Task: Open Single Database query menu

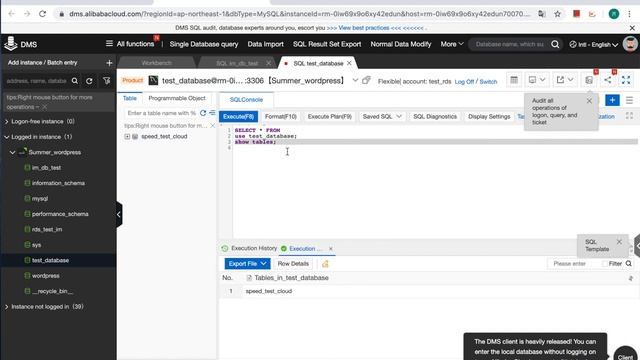Action: (x=204, y=44)
